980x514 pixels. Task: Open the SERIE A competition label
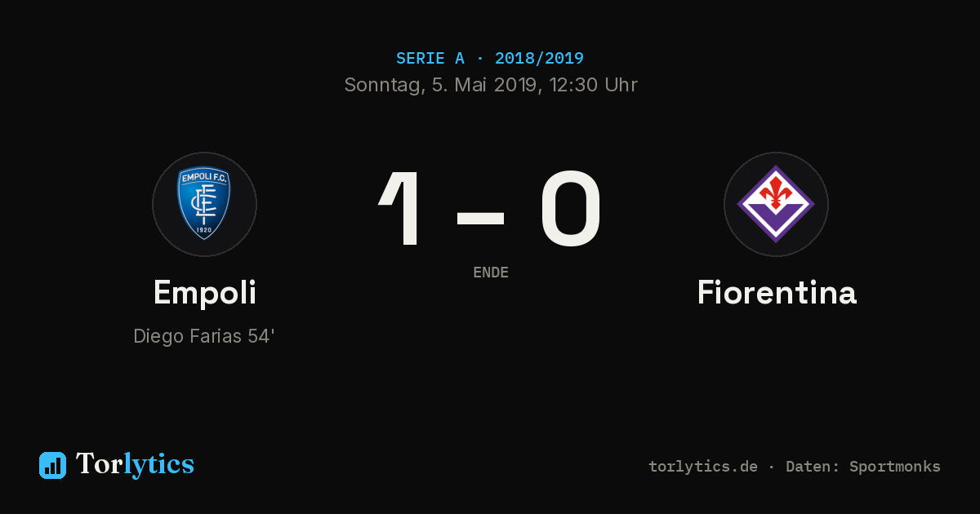[430, 59]
